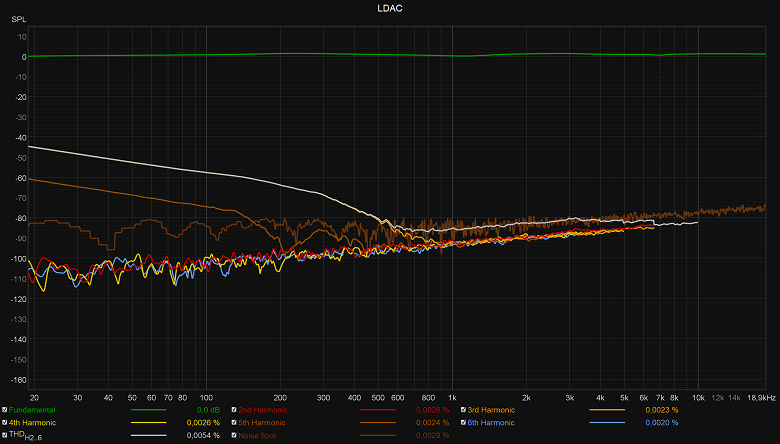Image resolution: width=780 pixels, height=444 pixels.
Task: Click the 4th Harmonic value 0,0026 %
Action: pyautogui.click(x=203, y=423)
